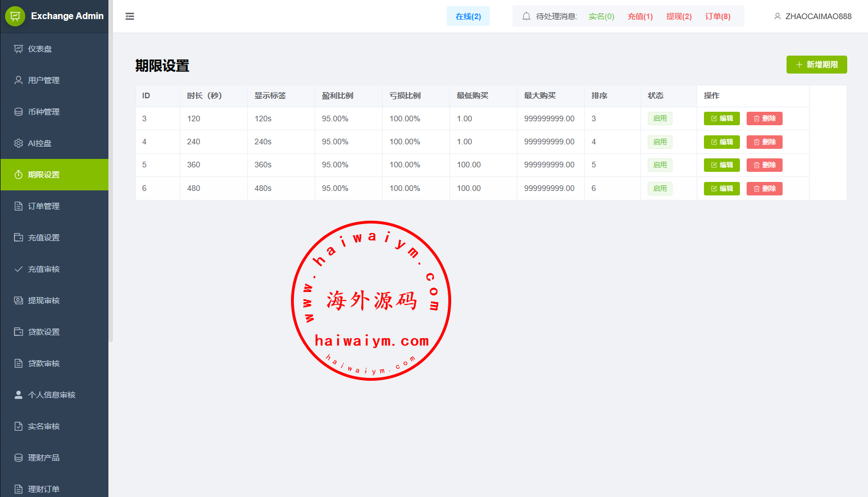Open 仪表盘 dashboard in sidebar
Image resolution: width=868 pixels, height=497 pixels.
(40, 49)
